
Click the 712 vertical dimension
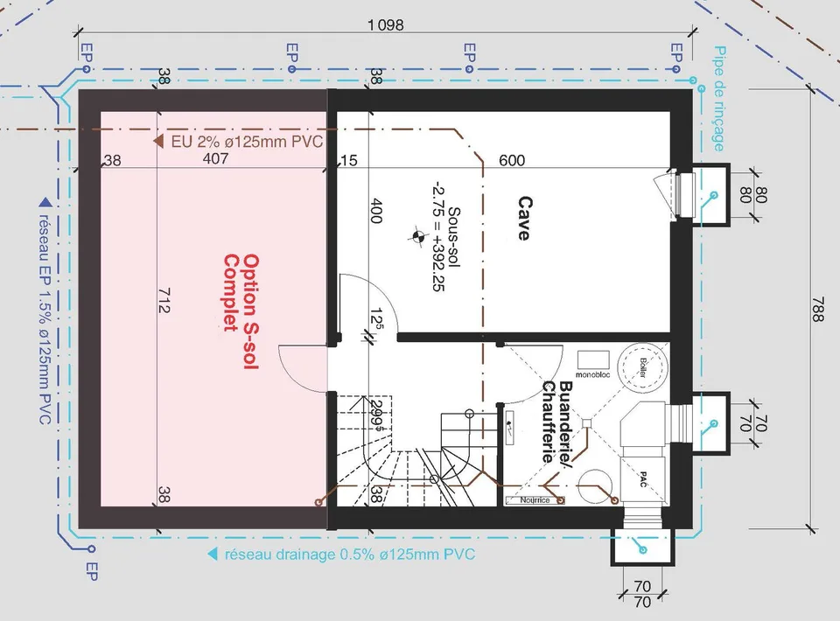(164, 300)
